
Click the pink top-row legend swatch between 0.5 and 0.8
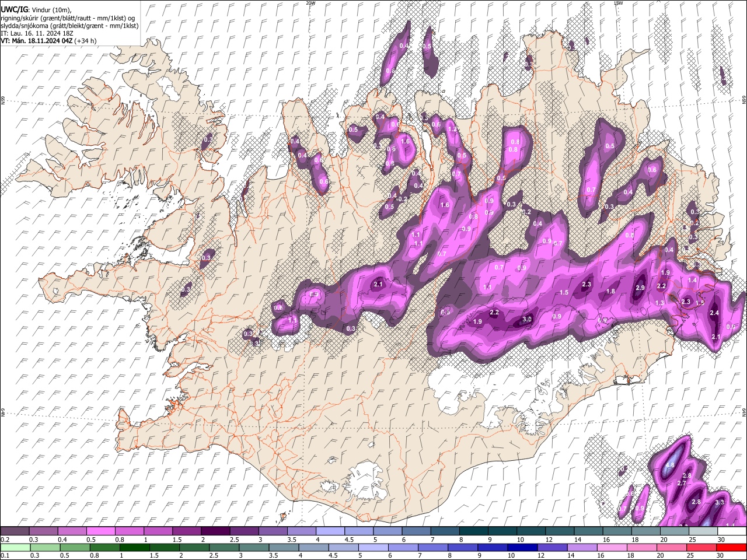coord(100,531)
